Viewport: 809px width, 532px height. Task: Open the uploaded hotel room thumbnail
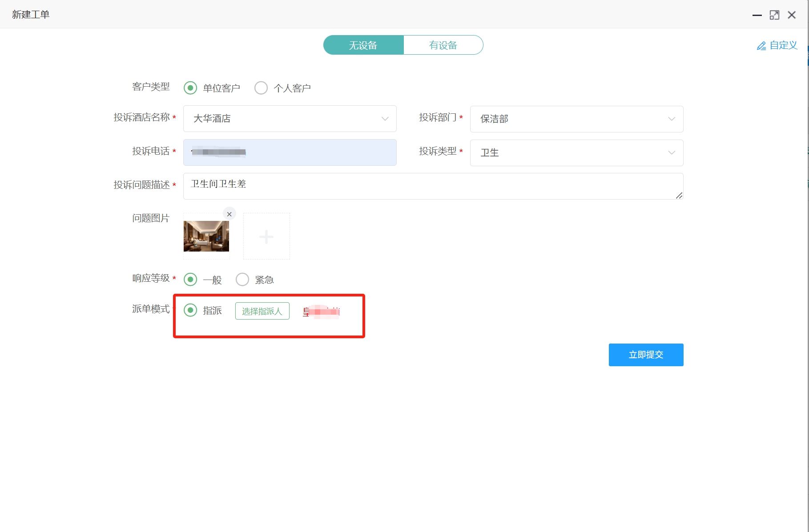click(x=206, y=236)
